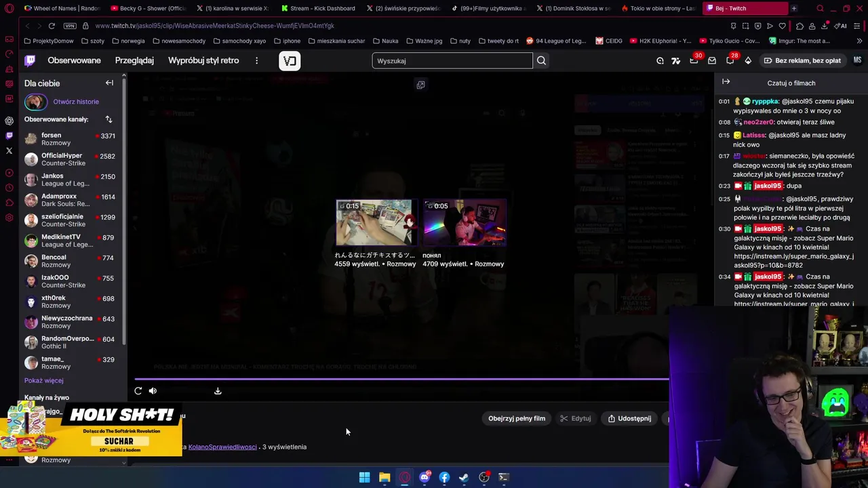This screenshot has width=868, height=488.
Task: Click the Udostępnij share button
Action: point(629,418)
